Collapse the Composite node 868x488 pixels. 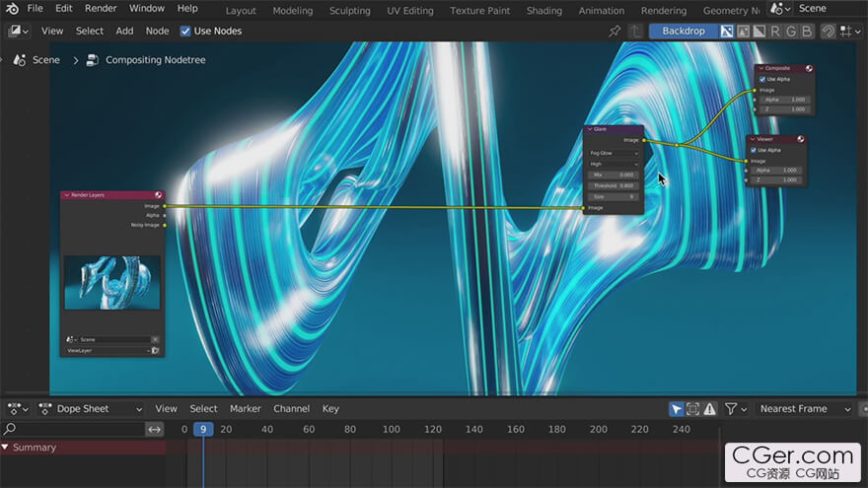pyautogui.click(x=761, y=68)
